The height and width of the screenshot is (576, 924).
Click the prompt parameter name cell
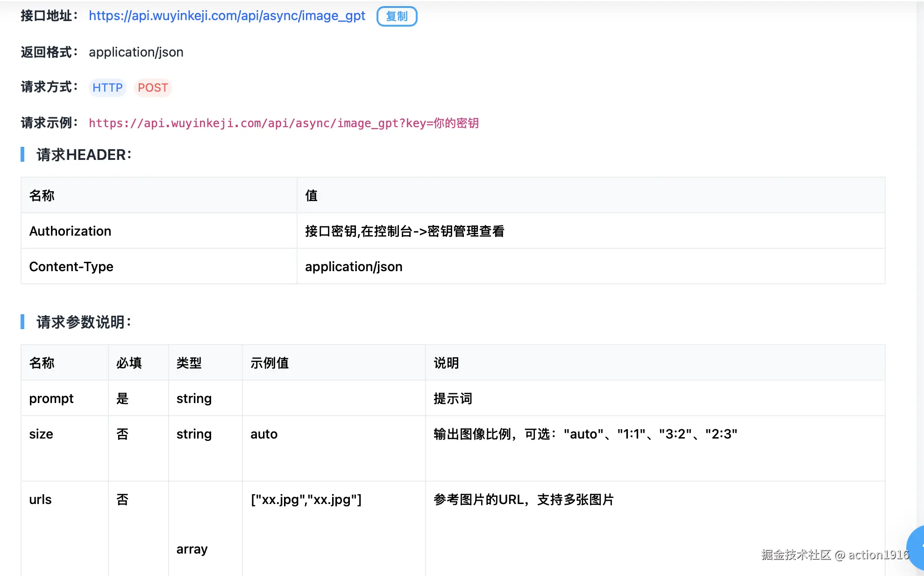coord(51,398)
